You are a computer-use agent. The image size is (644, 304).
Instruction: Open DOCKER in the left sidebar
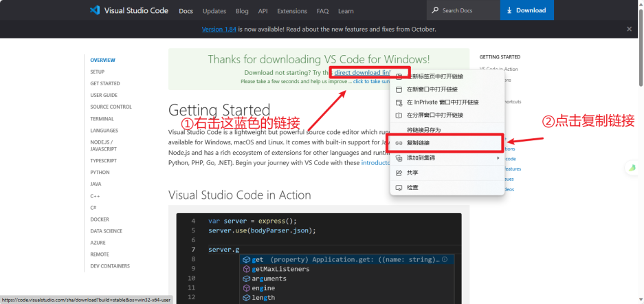tap(100, 219)
